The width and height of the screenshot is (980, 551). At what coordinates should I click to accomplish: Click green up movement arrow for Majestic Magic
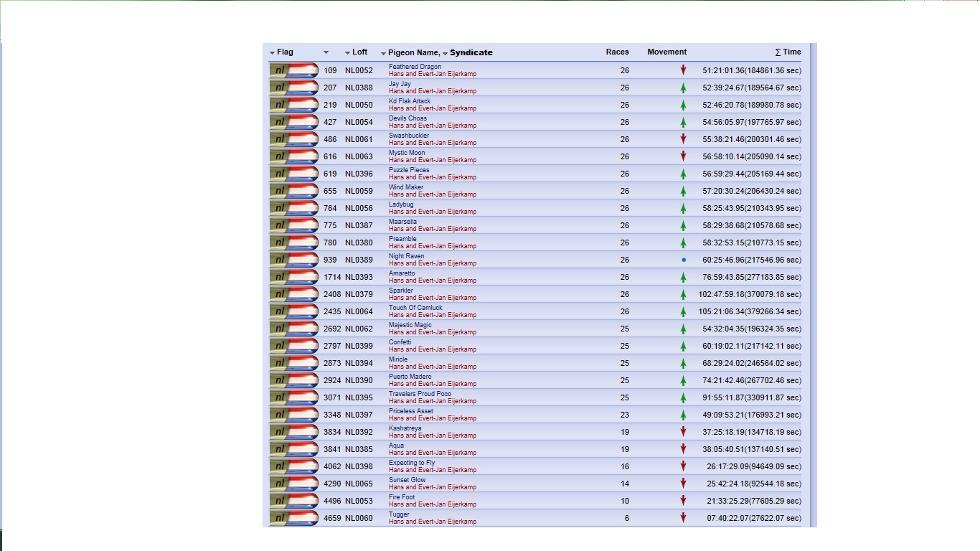click(684, 329)
